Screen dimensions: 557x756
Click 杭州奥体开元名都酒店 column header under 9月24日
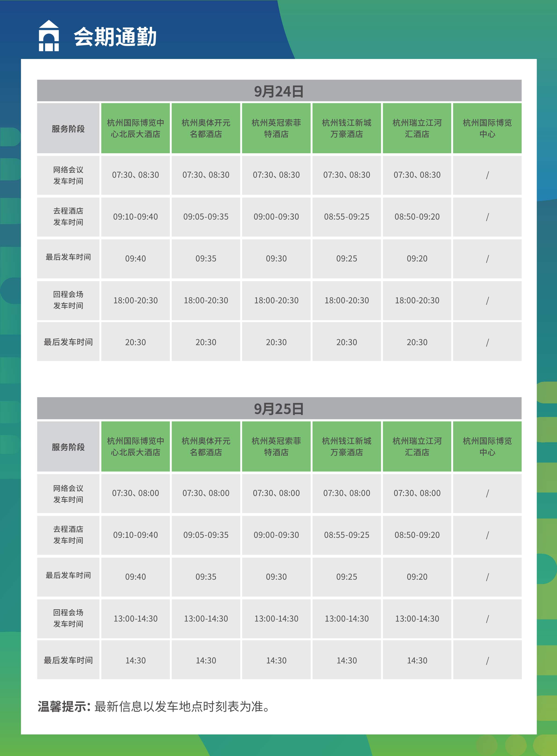(x=206, y=128)
